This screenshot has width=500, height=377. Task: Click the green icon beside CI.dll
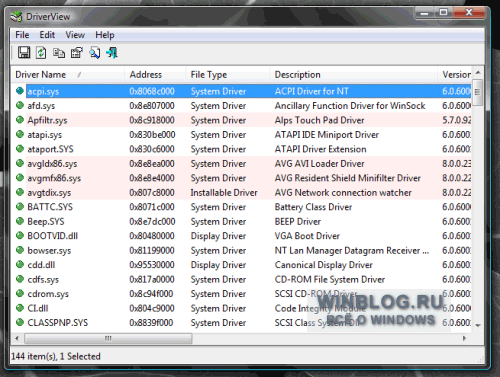(x=20, y=308)
